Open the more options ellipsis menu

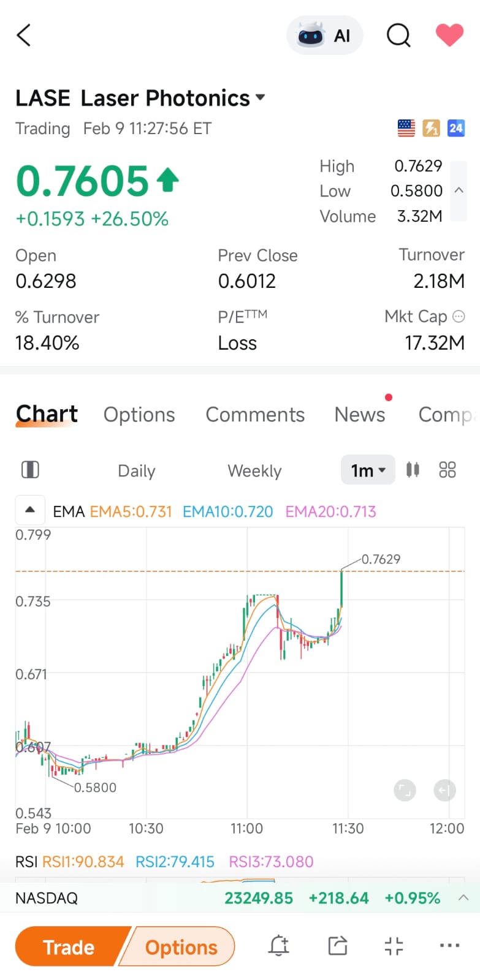449,946
